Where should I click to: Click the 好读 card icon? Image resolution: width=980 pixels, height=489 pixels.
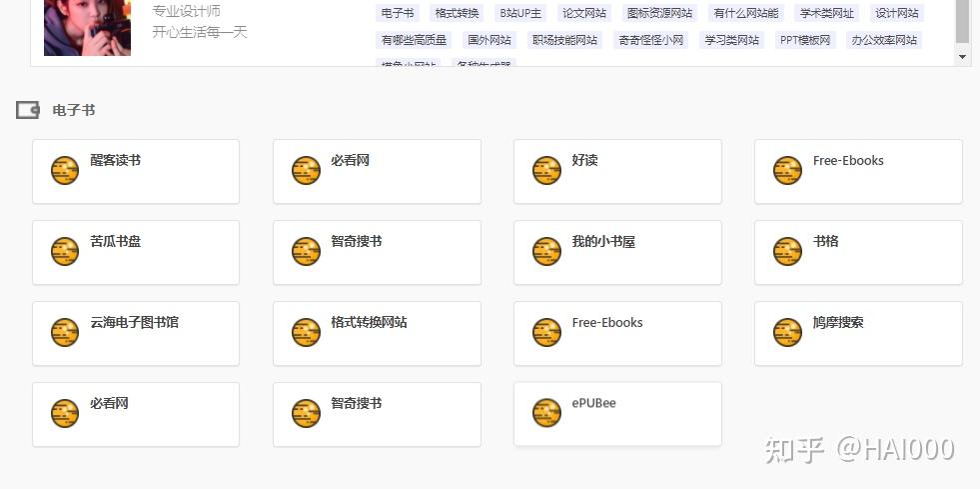coord(546,170)
